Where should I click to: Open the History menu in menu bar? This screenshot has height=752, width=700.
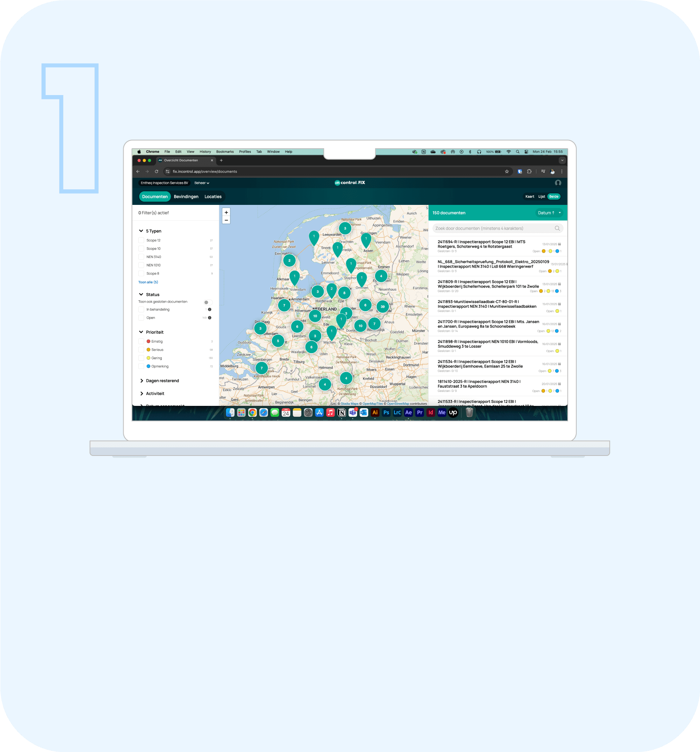[x=205, y=152]
